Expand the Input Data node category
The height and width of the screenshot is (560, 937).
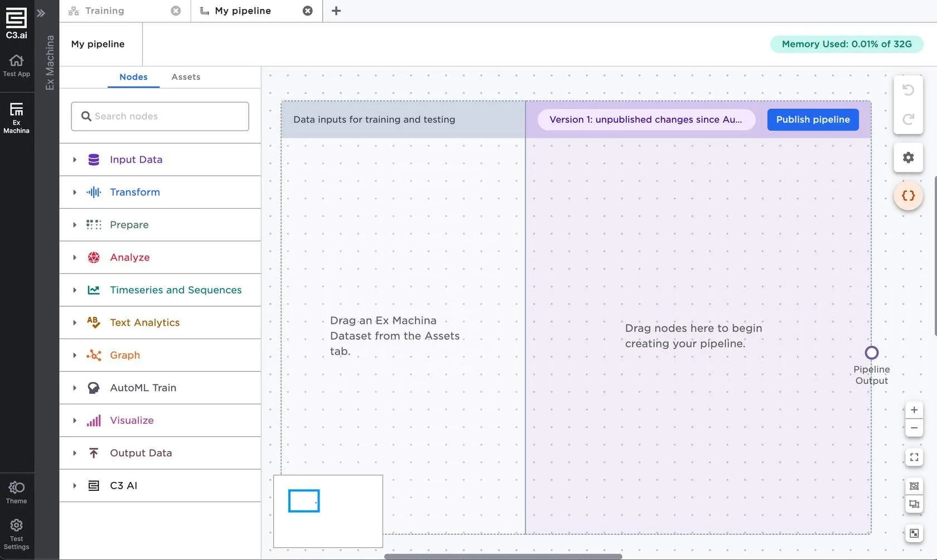(75, 160)
